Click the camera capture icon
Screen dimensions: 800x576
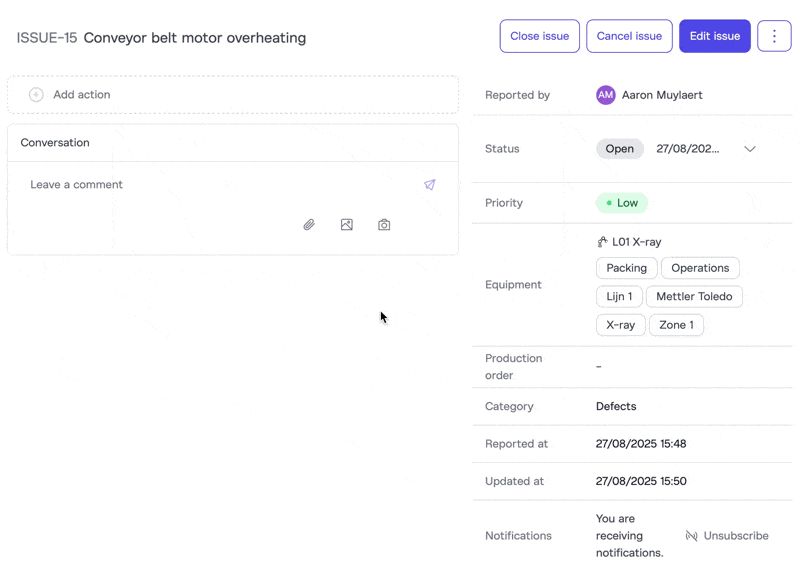tap(384, 225)
